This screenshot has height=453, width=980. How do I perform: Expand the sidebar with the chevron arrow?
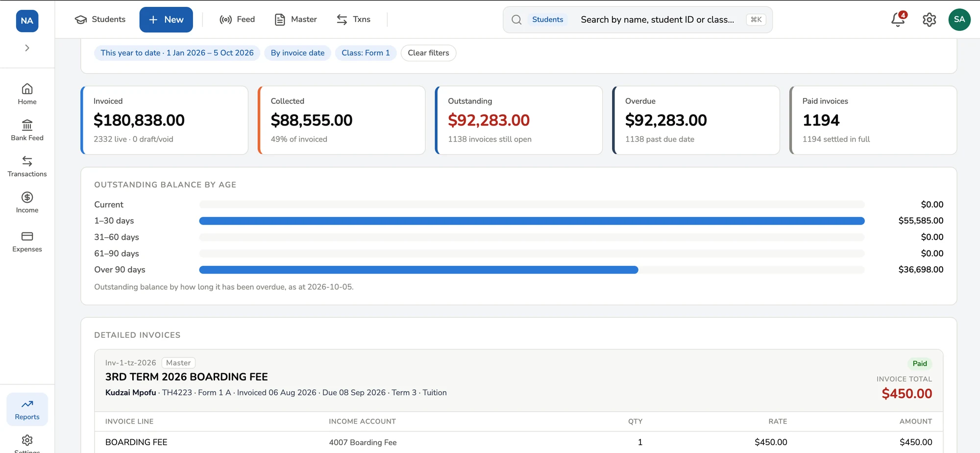[x=27, y=48]
